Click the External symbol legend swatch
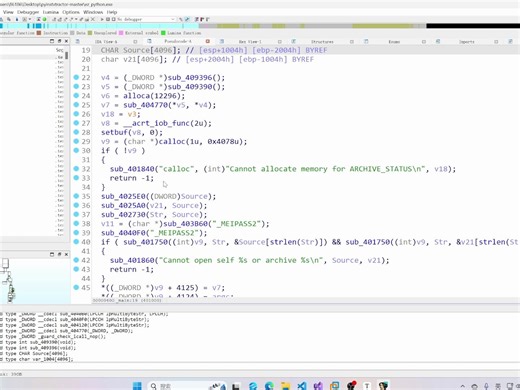Image resolution: width=520 pixels, height=390 pixels. (121, 33)
